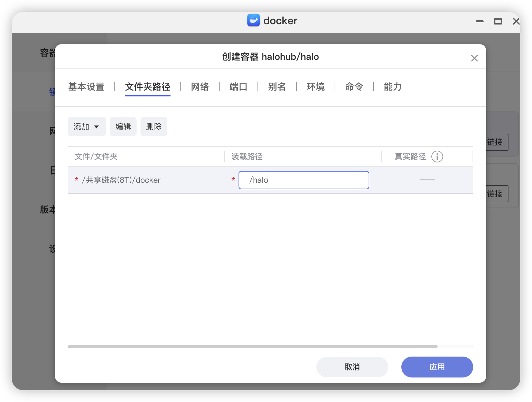Maximize the docker window
This screenshot has width=532, height=402.
pyautogui.click(x=498, y=21)
